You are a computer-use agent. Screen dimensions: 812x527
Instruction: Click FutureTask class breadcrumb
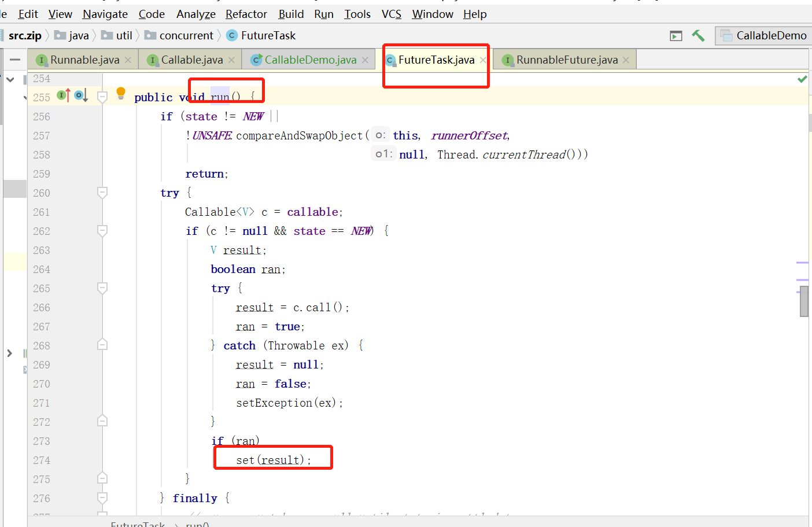pos(261,35)
